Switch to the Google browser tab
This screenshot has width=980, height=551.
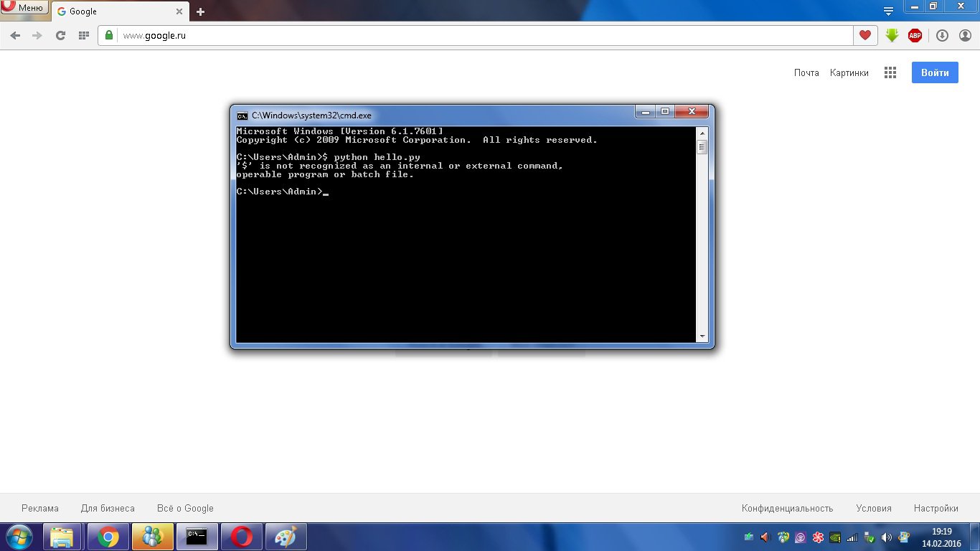(120, 11)
